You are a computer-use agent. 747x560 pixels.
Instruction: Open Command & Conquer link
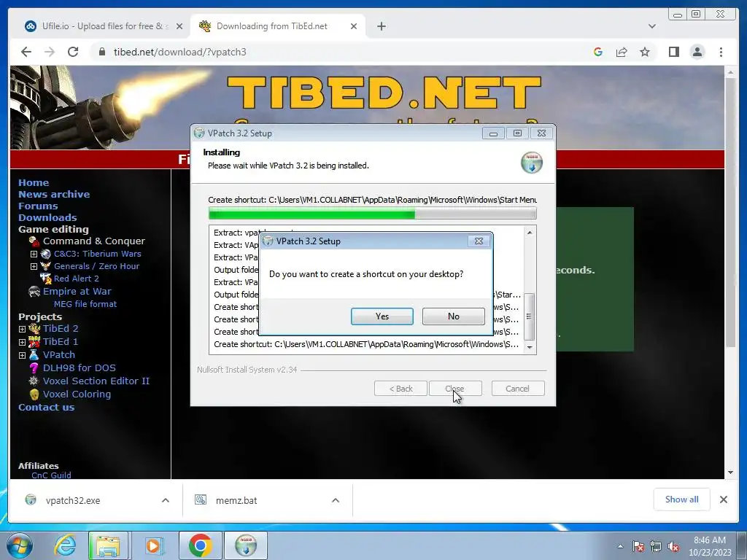tap(94, 241)
